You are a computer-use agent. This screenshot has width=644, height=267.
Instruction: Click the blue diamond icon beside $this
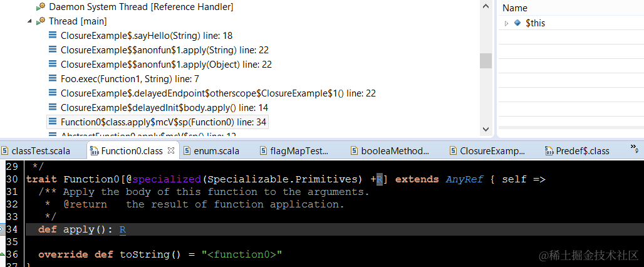click(517, 23)
